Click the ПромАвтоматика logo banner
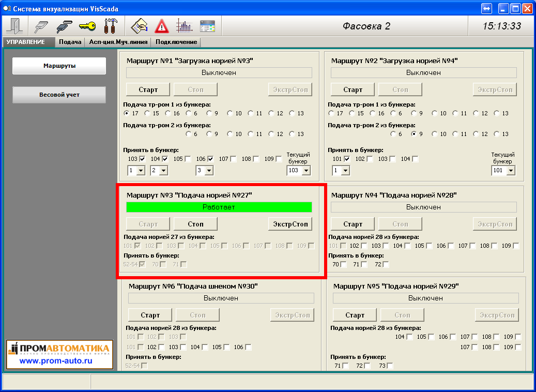536x392 pixels. [x=59, y=354]
